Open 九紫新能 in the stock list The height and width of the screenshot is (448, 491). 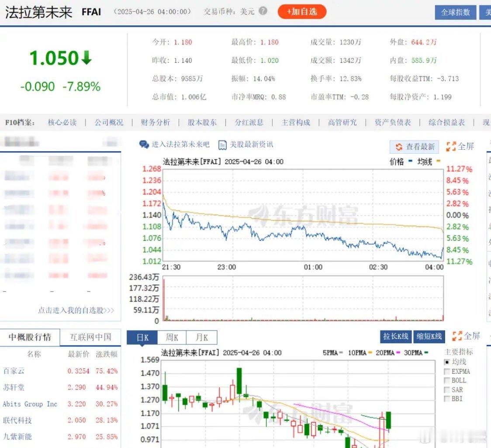click(17, 436)
